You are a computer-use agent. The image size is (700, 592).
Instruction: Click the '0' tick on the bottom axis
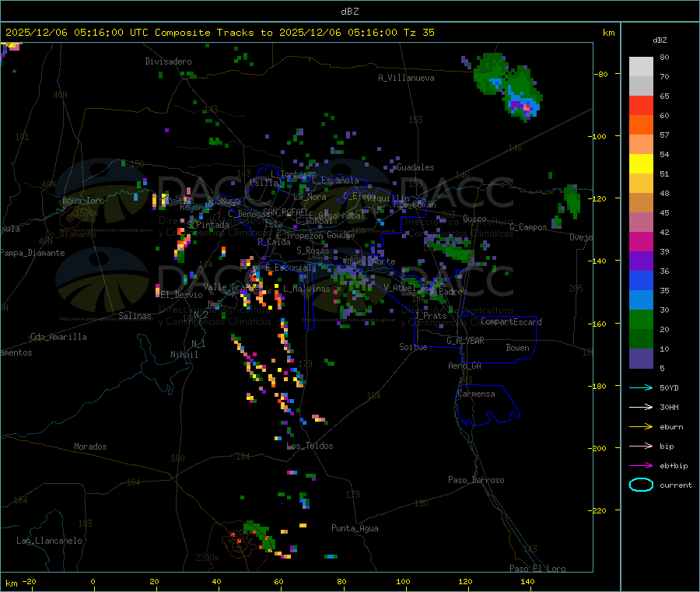tap(93, 581)
